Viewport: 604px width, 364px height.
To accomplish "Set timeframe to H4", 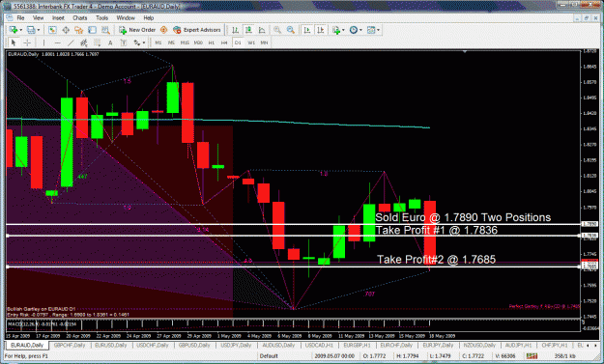I will pos(224,42).
